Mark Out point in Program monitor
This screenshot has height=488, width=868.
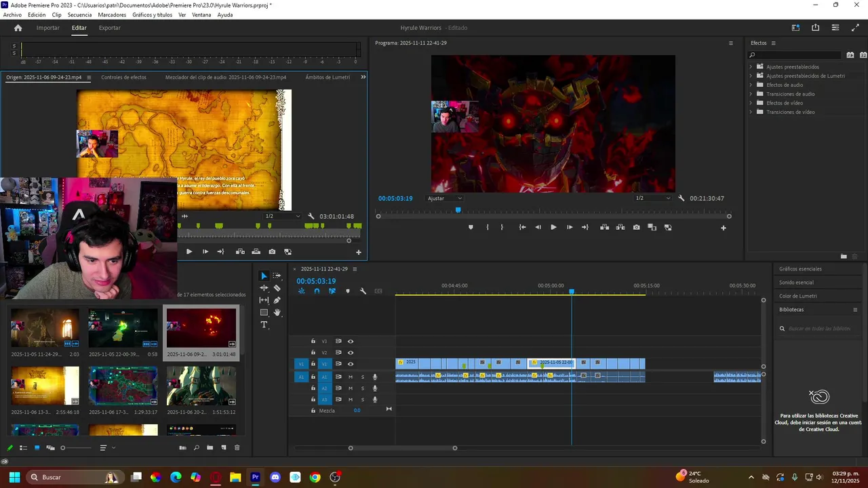pos(502,227)
